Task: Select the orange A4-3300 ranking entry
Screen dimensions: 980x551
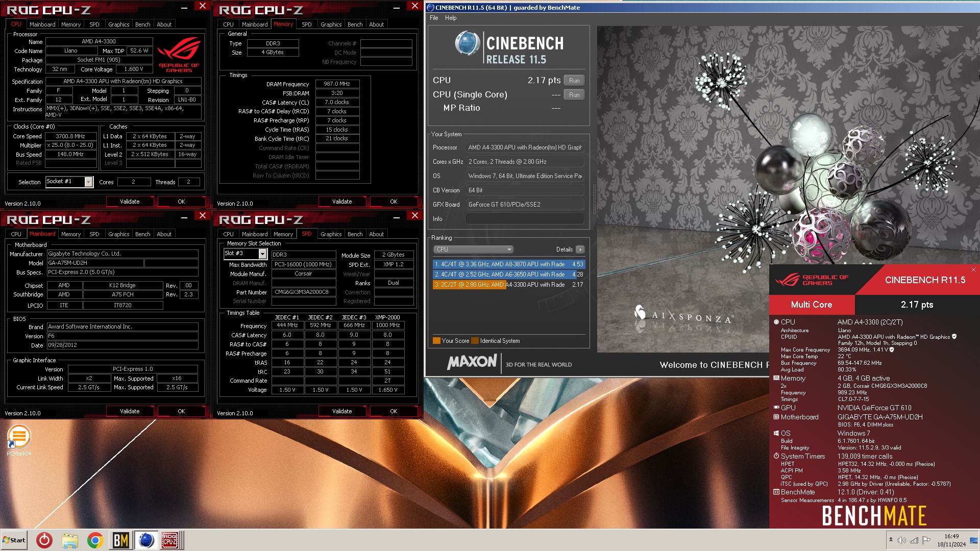Action: pos(509,285)
